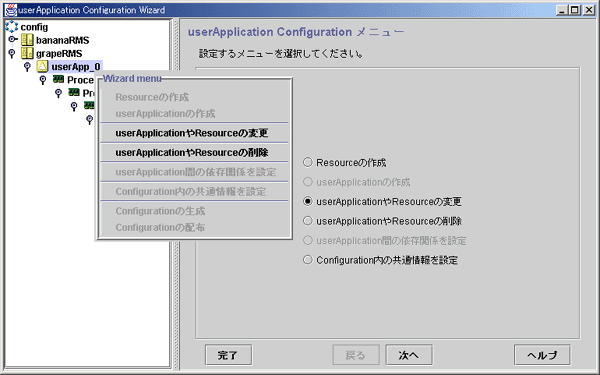The height and width of the screenshot is (375, 600).
Task: Collapse the grapeRMS node handle
Action: [12, 54]
